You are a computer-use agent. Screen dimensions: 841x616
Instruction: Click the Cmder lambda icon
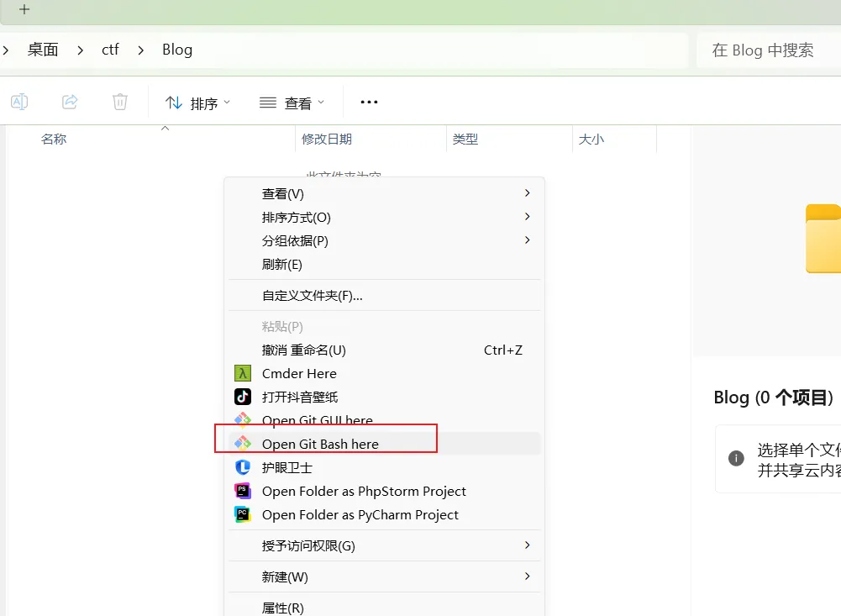pos(243,373)
